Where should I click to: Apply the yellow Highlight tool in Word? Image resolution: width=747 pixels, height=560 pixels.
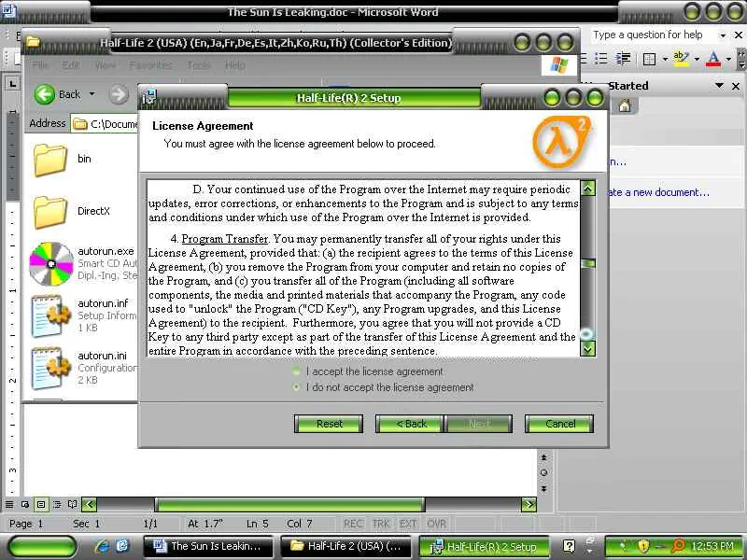pyautogui.click(x=681, y=59)
